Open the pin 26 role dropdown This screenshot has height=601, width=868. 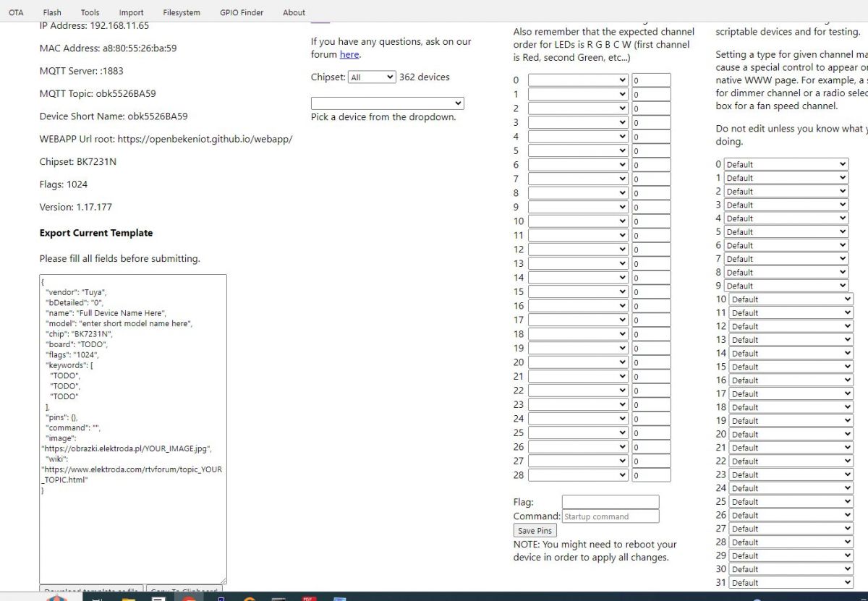click(578, 447)
